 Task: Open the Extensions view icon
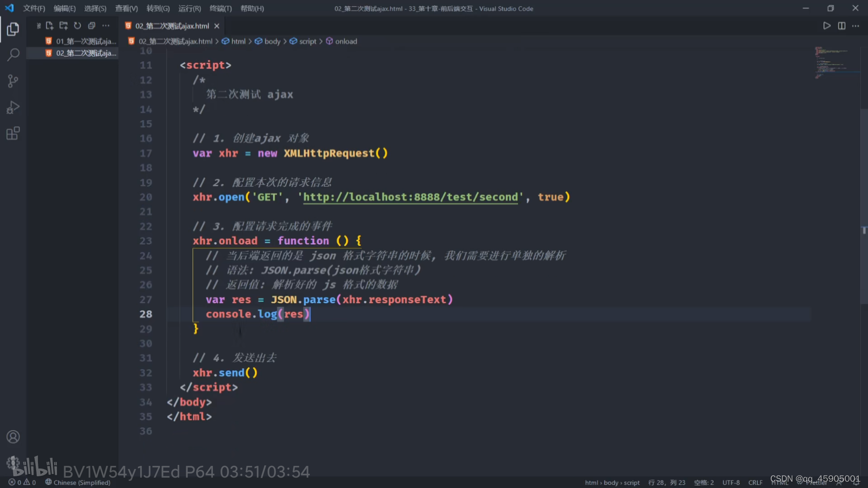click(x=13, y=134)
